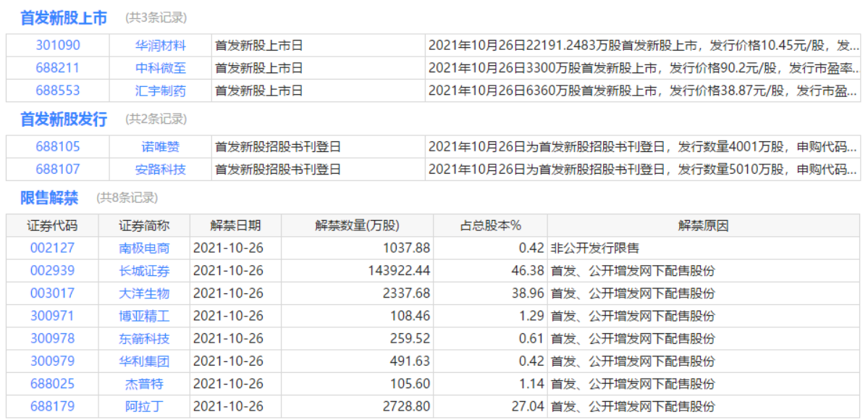Click unlock quantity 2337.68

pos(406,293)
